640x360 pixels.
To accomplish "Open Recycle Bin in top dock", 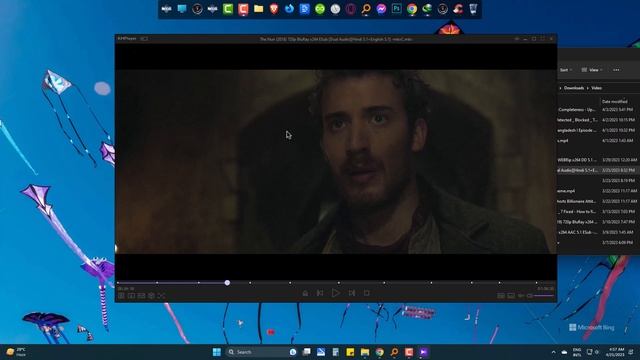I will pyautogui.click(x=473, y=9).
